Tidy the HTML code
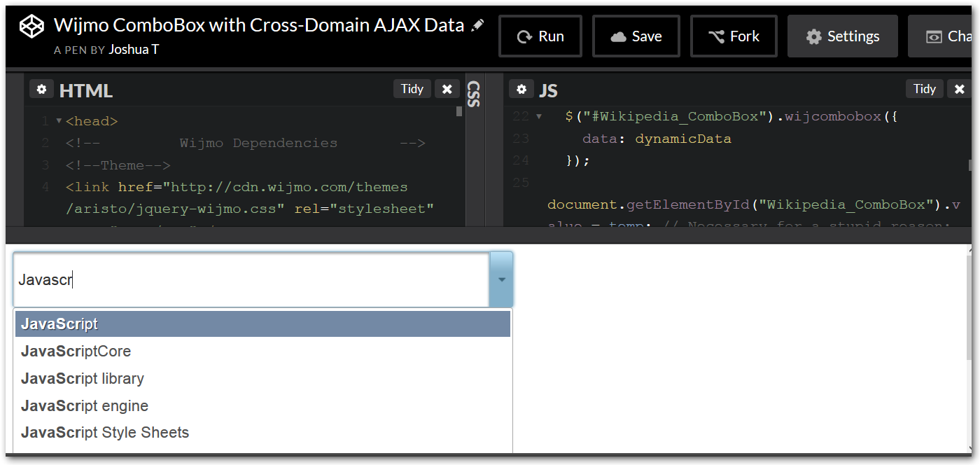The width and height of the screenshot is (980, 465). pyautogui.click(x=412, y=89)
